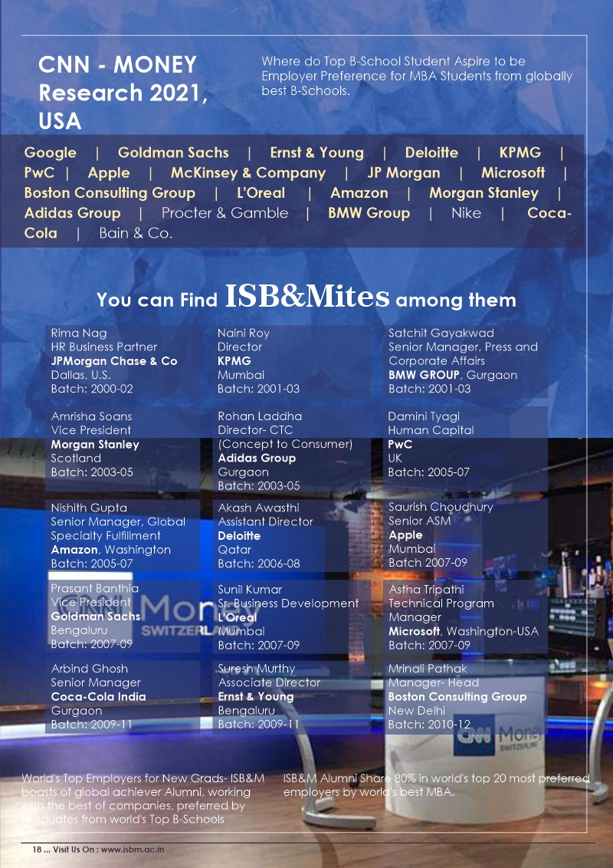Click "Google" in the top employers list
Image resolution: width=613 pixels, height=868 pixels.
[x=51, y=153]
